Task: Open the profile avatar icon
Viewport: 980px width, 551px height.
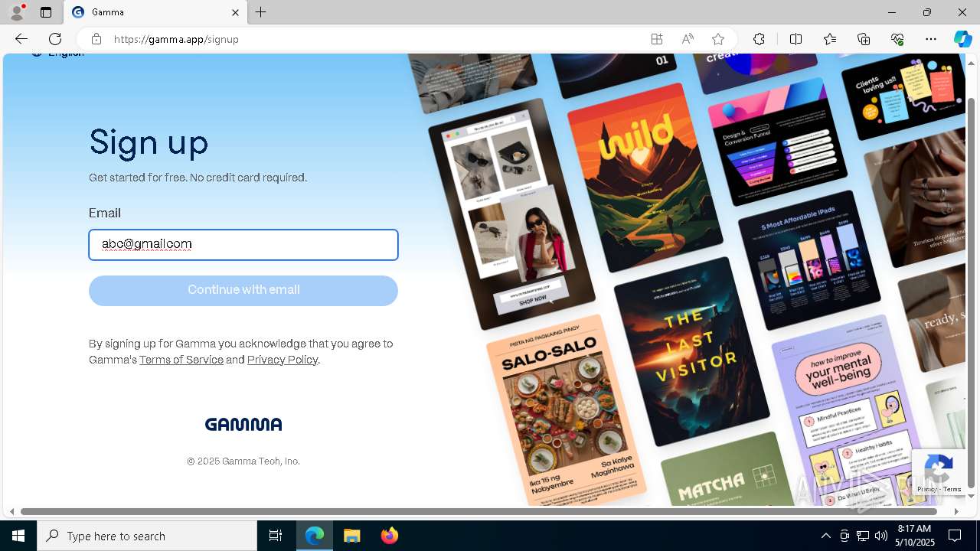Action: coord(17,12)
